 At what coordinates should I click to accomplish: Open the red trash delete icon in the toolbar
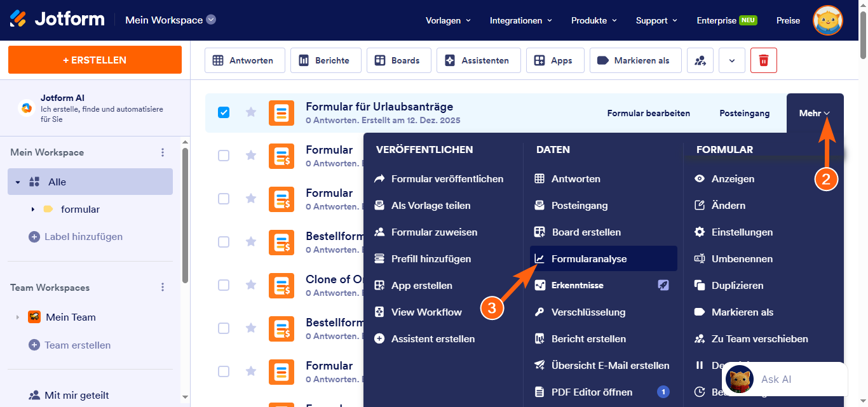click(763, 60)
